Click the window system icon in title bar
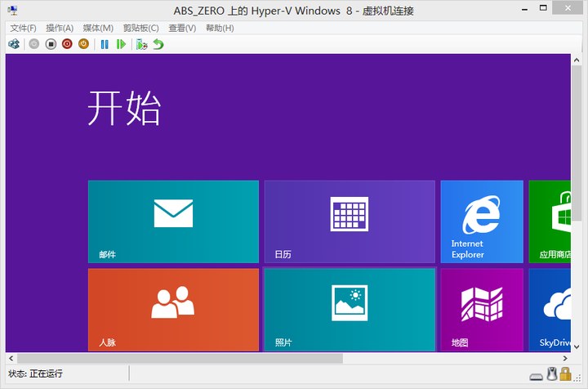Image resolution: width=588 pixels, height=389 pixels. click(x=13, y=10)
